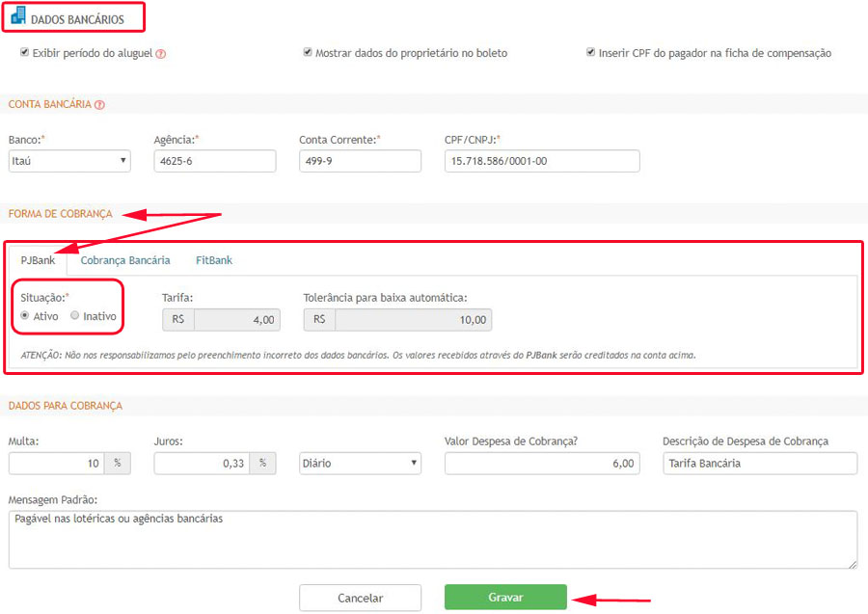Open the Banco dropdown showing Itaú
This screenshot has height=614, width=868.
(69, 161)
